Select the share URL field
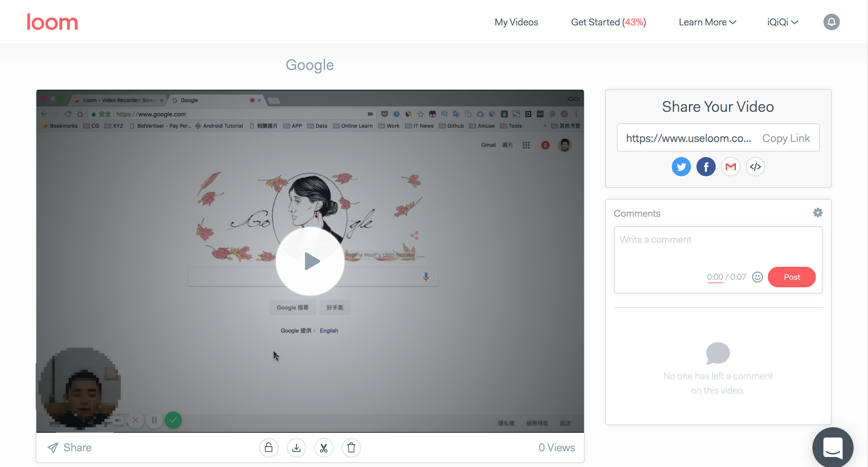 [688, 138]
